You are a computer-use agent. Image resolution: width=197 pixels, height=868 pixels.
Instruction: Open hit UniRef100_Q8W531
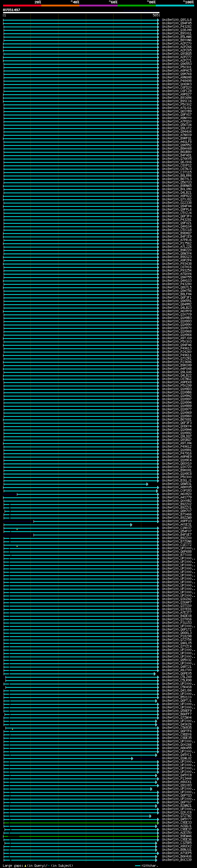[x=177, y=484]
